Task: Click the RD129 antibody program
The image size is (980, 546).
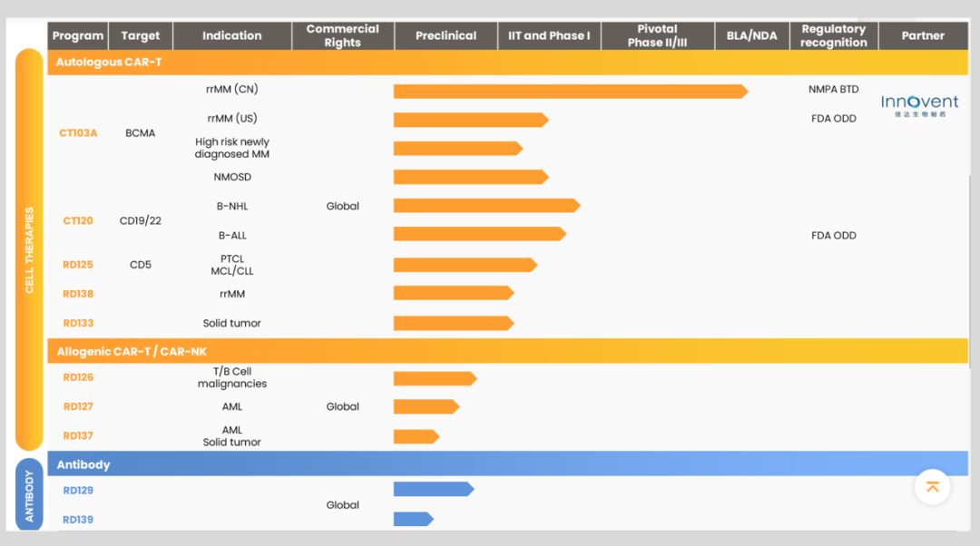Action: 78,491
